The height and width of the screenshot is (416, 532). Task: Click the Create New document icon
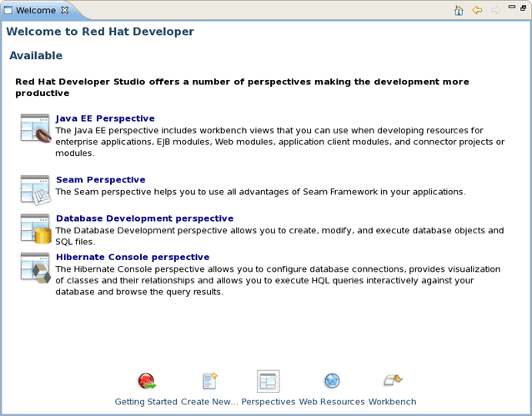(210, 382)
